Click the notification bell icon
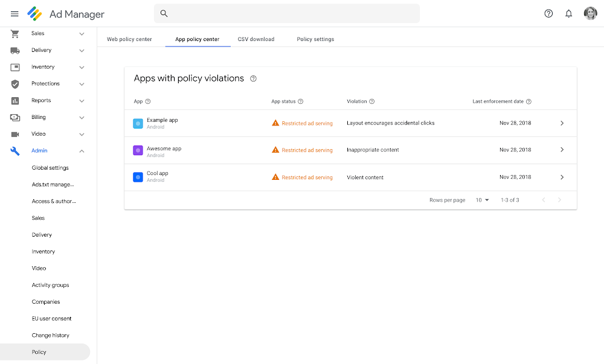604x364 pixels. click(x=568, y=13)
